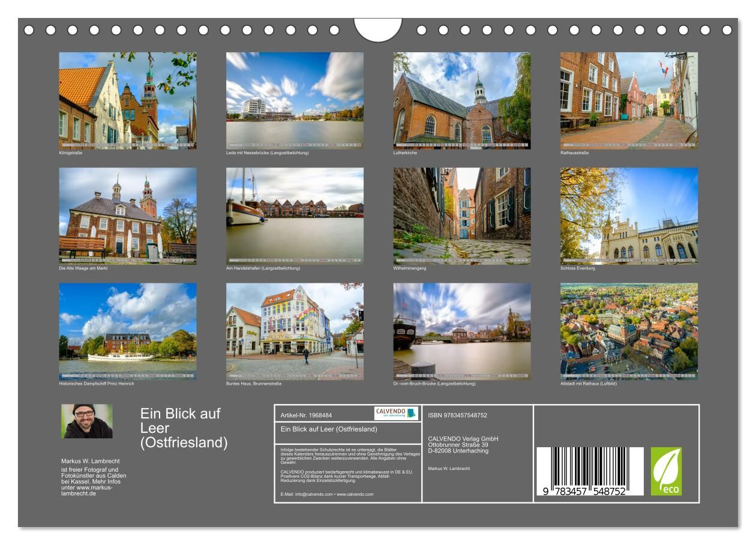Click the Dampfschiff Prinz Heinrich photo
Screen dimensions: 756x545
click(x=128, y=331)
